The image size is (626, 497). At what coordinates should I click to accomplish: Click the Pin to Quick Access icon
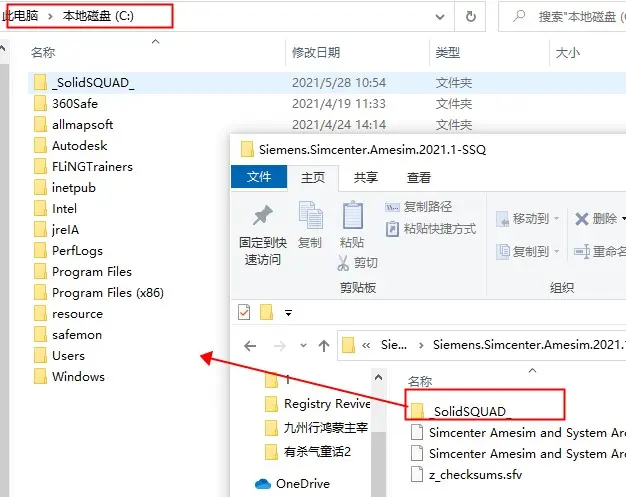tap(262, 216)
